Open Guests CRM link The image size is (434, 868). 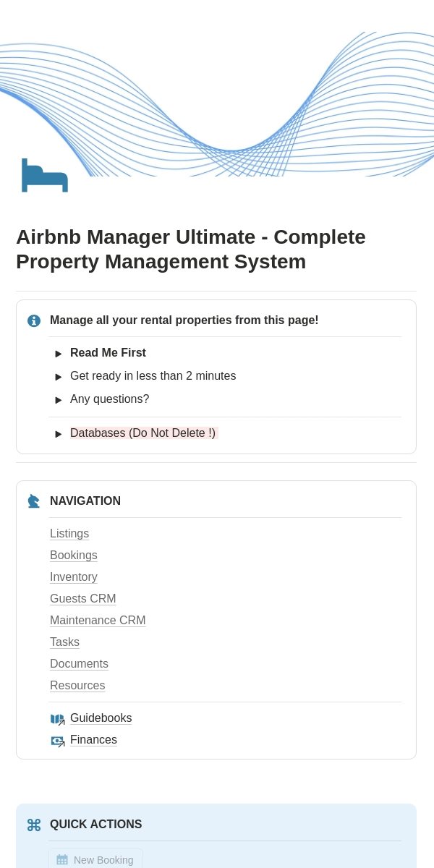pos(83,599)
